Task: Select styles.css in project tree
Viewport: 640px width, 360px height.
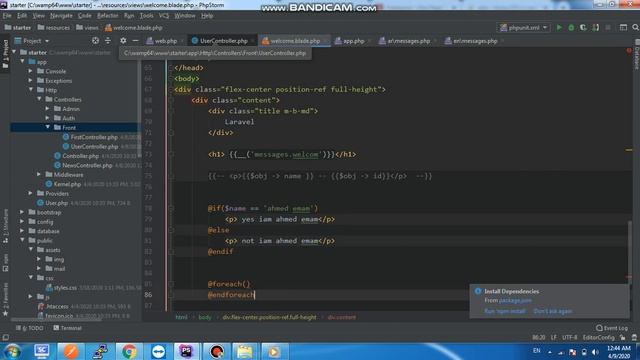Action: click(65, 288)
